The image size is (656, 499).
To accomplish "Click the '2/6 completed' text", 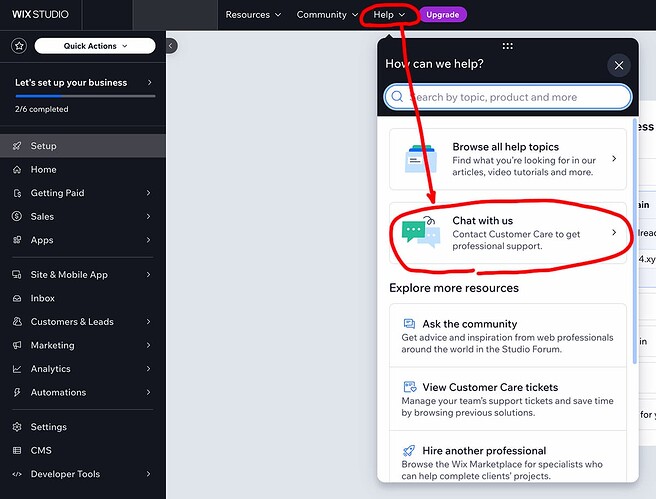I will pyautogui.click(x=41, y=109).
